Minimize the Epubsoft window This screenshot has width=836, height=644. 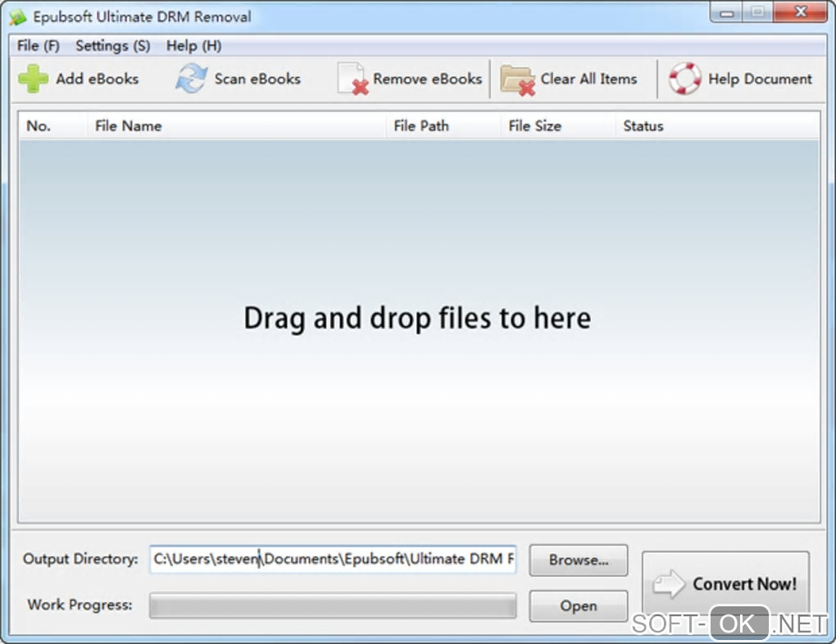pyautogui.click(x=727, y=13)
